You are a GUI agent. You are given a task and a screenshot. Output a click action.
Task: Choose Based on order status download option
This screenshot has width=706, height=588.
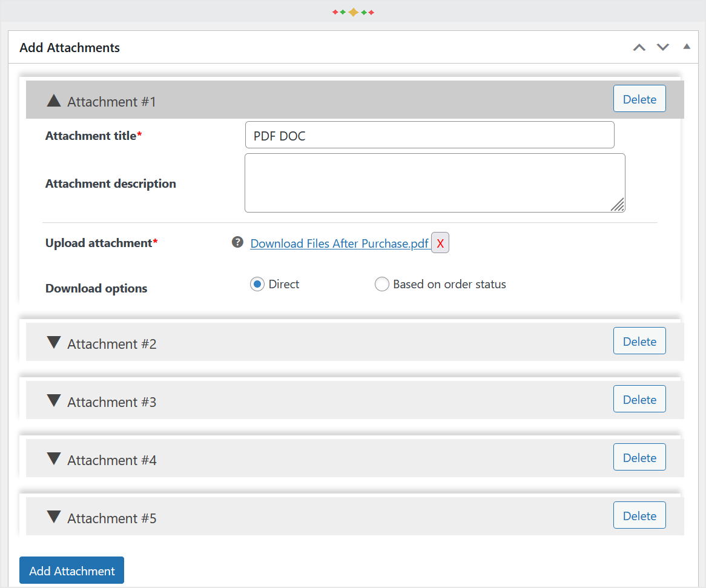(x=382, y=284)
